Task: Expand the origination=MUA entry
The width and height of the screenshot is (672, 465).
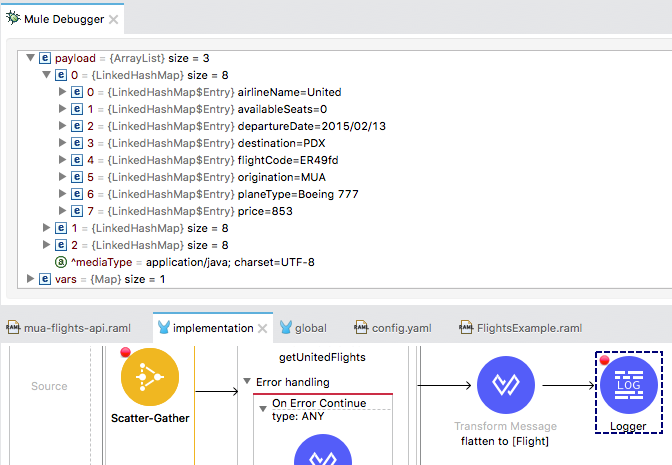Action: pos(62,177)
